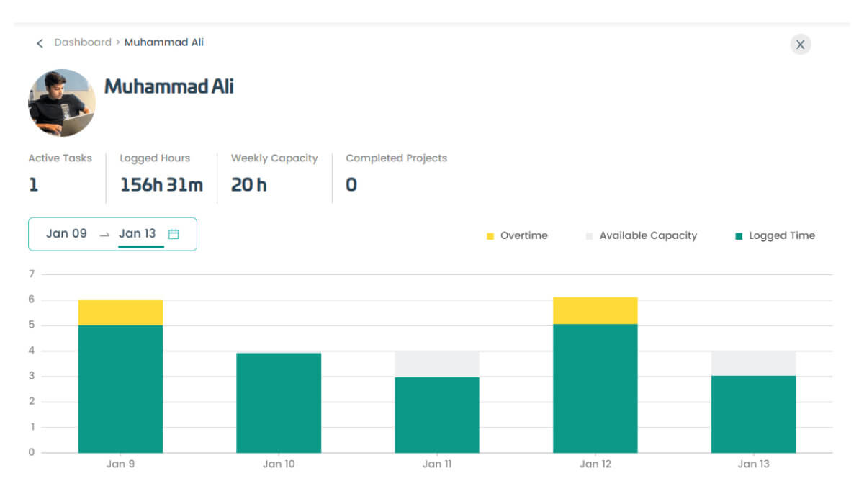Click the yellow Overtime legend swatch
Screen dimensions: 864x504
490,236
